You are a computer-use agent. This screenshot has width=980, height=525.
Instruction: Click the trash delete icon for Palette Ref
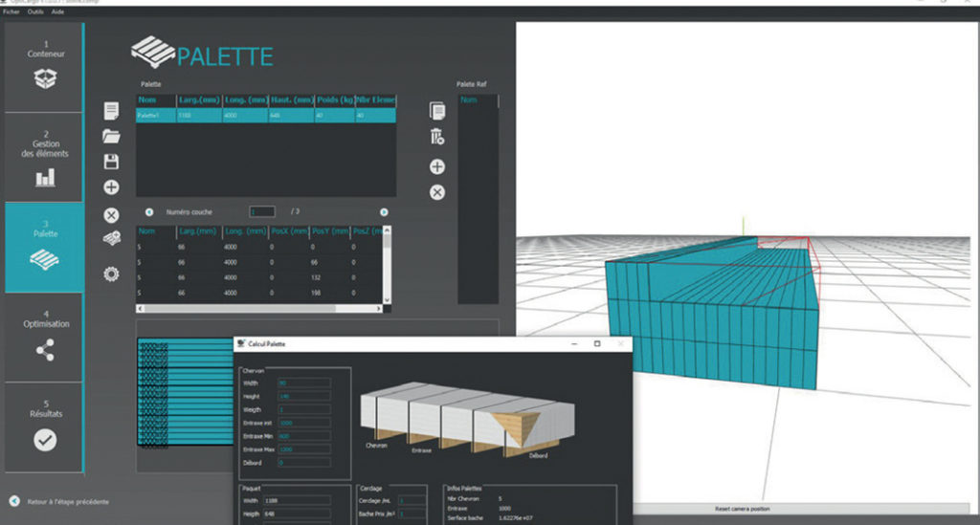(437, 137)
